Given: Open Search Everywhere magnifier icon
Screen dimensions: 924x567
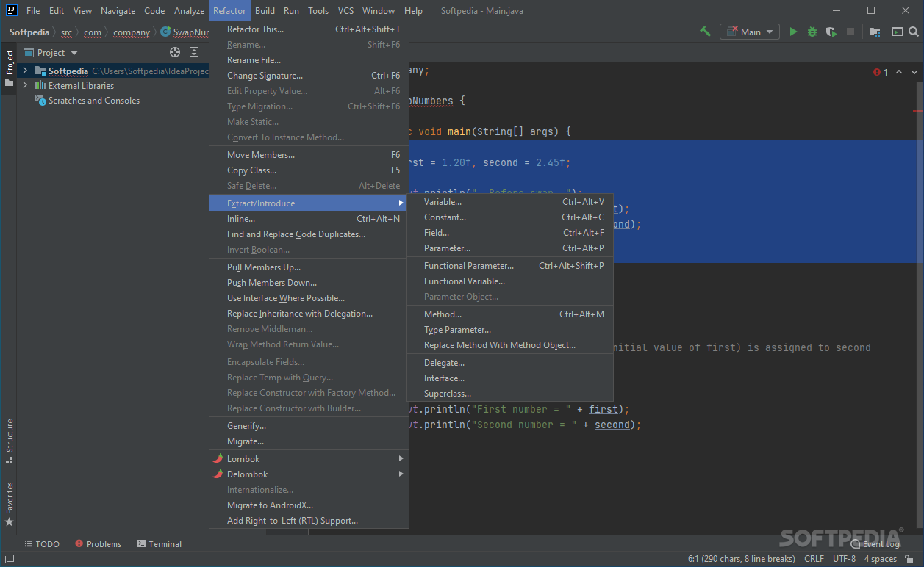Looking at the screenshot, I should 915,32.
